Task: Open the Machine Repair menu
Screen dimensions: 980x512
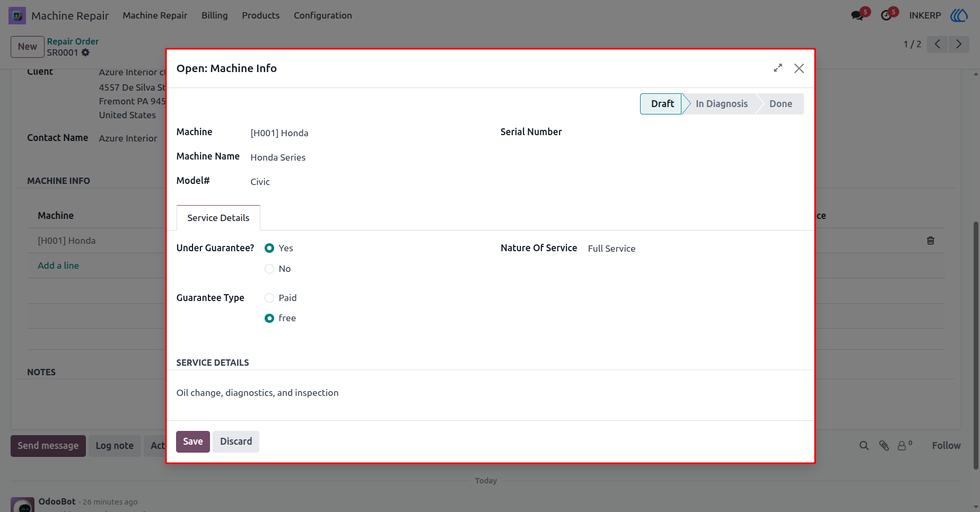Action: coord(155,15)
